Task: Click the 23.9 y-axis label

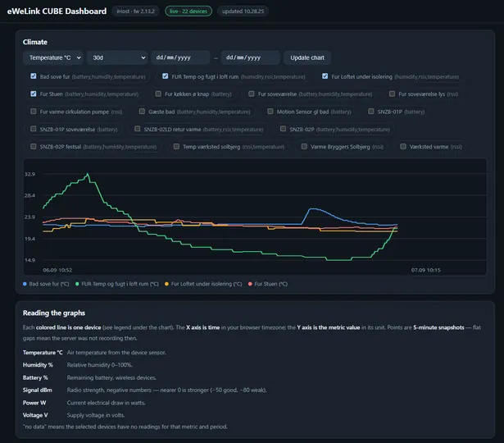Action: point(30,217)
